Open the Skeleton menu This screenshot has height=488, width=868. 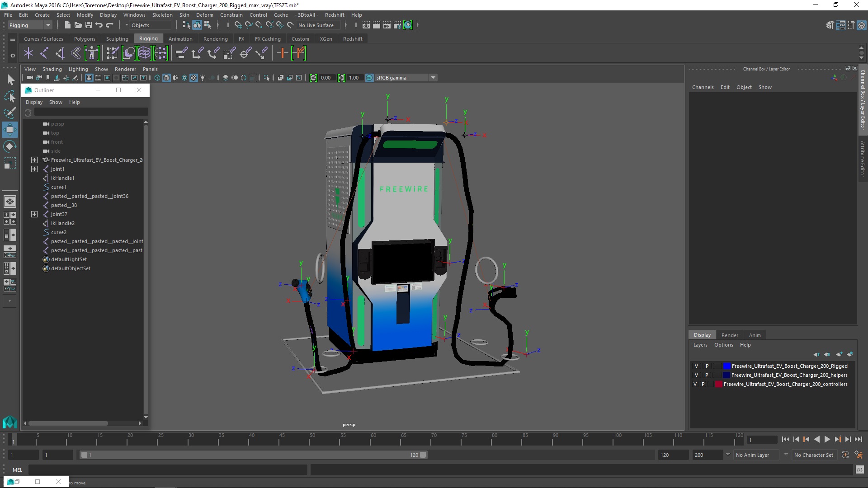tap(162, 15)
